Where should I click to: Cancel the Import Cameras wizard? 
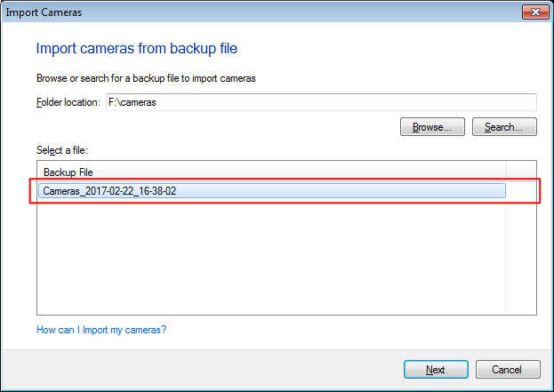coord(508,370)
